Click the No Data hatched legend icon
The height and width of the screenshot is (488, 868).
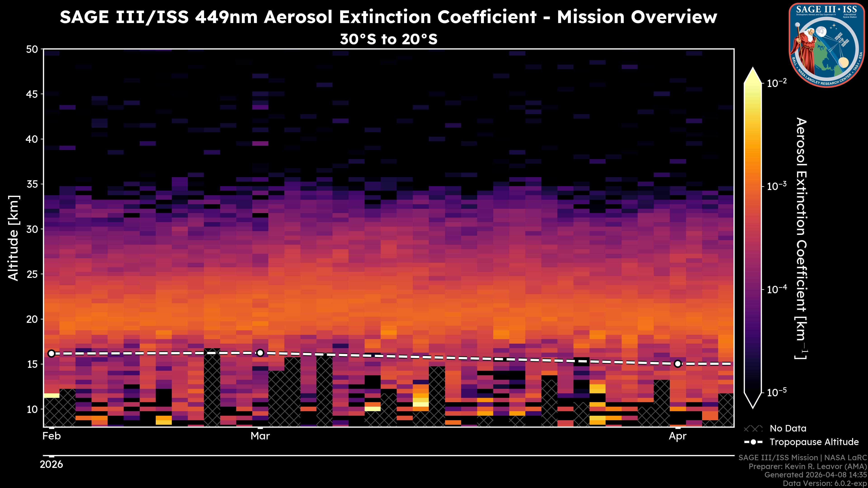[753, 429]
